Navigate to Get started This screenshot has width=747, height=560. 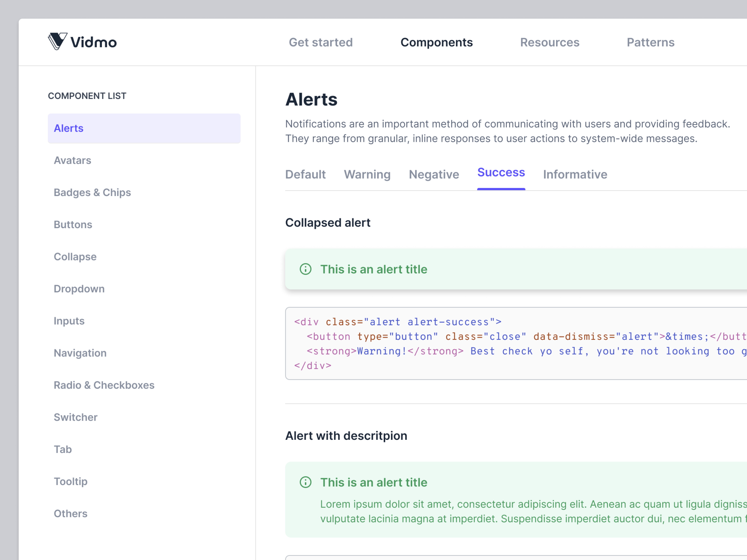pos(321,42)
